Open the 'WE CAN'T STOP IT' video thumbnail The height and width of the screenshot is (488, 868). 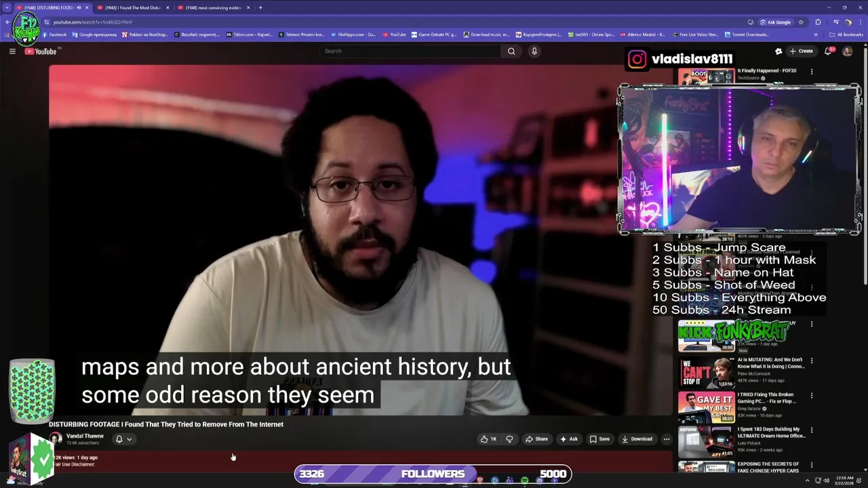tap(707, 372)
